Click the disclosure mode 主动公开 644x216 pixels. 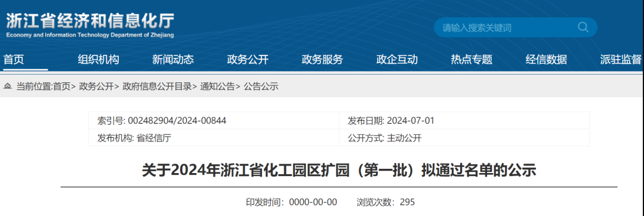[x=404, y=138]
